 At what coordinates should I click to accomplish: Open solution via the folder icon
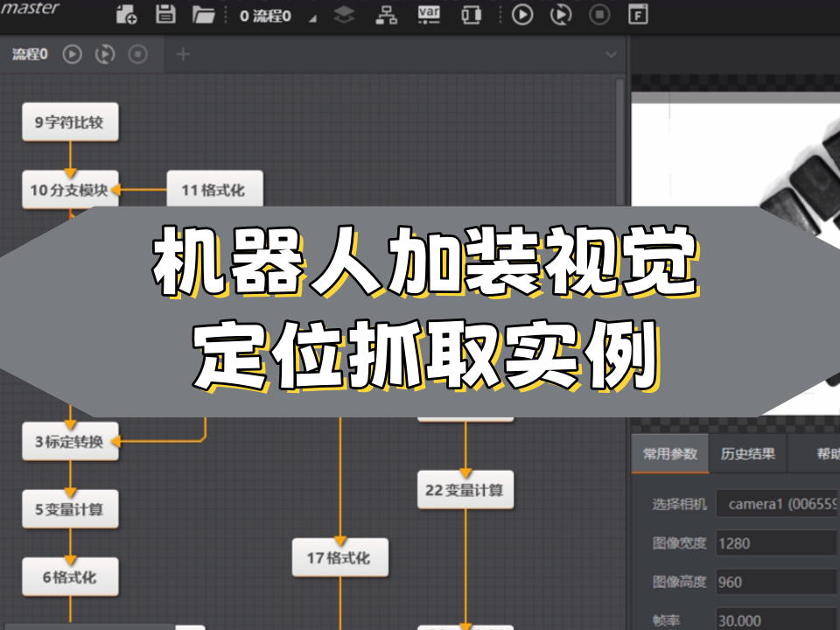[x=203, y=15]
